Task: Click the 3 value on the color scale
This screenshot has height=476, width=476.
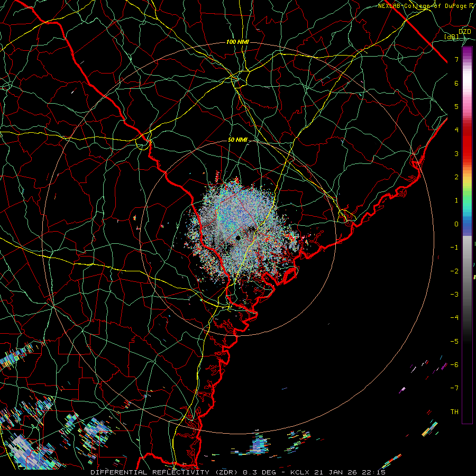Action: tap(456, 153)
